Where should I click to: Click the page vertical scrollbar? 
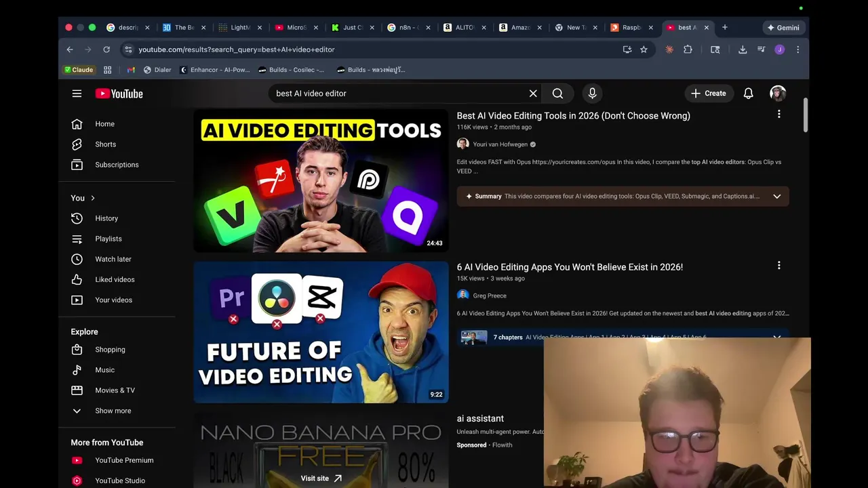pyautogui.click(x=806, y=115)
